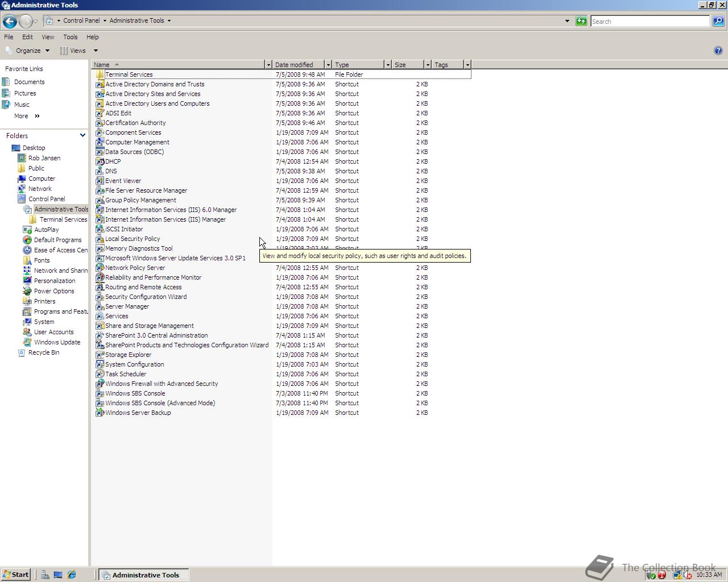Click the Windows Update tree icon
728x582 pixels.
point(27,342)
